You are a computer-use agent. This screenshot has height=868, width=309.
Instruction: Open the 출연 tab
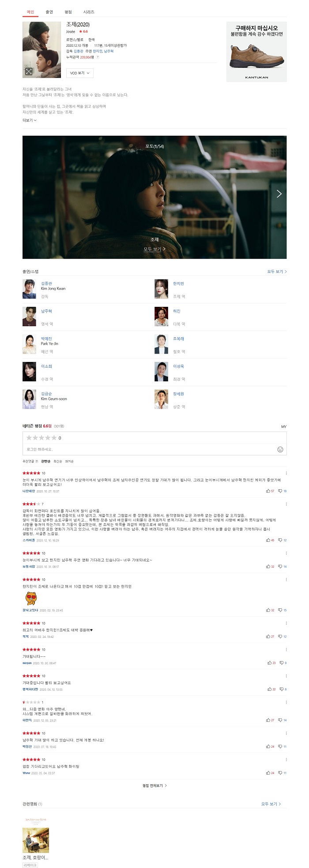pyautogui.click(x=49, y=12)
